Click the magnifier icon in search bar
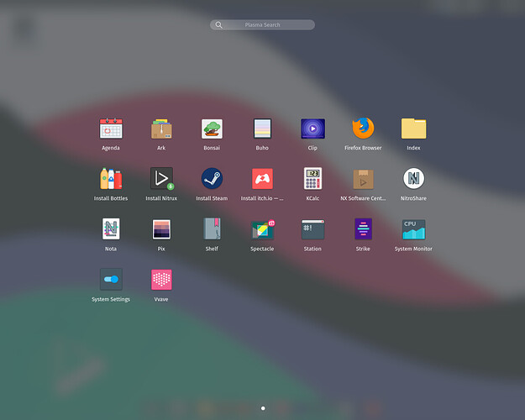 coord(218,25)
